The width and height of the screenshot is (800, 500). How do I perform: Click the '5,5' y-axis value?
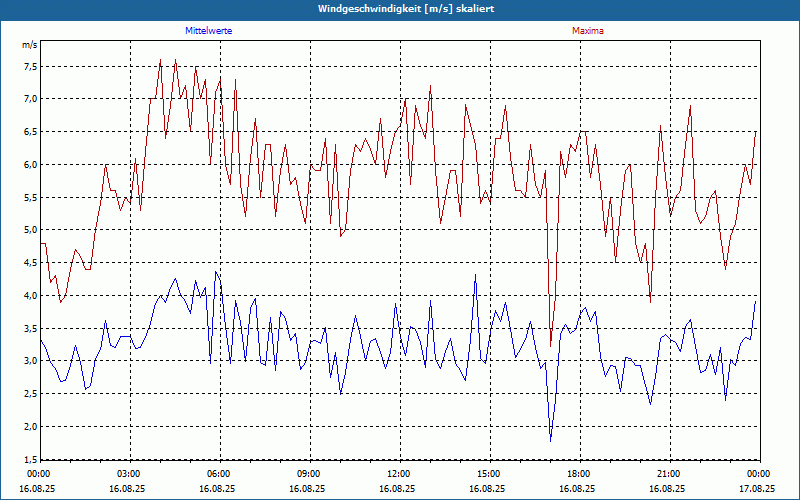31,197
